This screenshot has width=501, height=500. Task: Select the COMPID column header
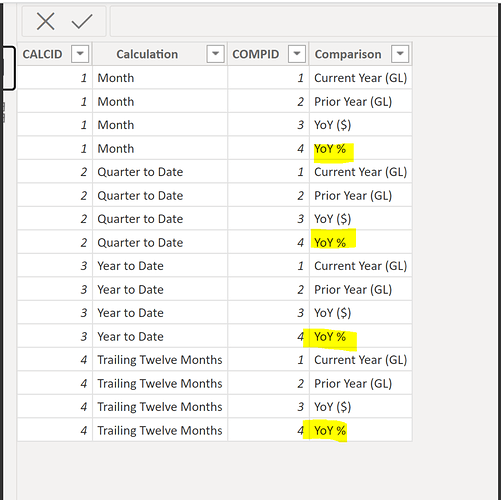point(256,54)
